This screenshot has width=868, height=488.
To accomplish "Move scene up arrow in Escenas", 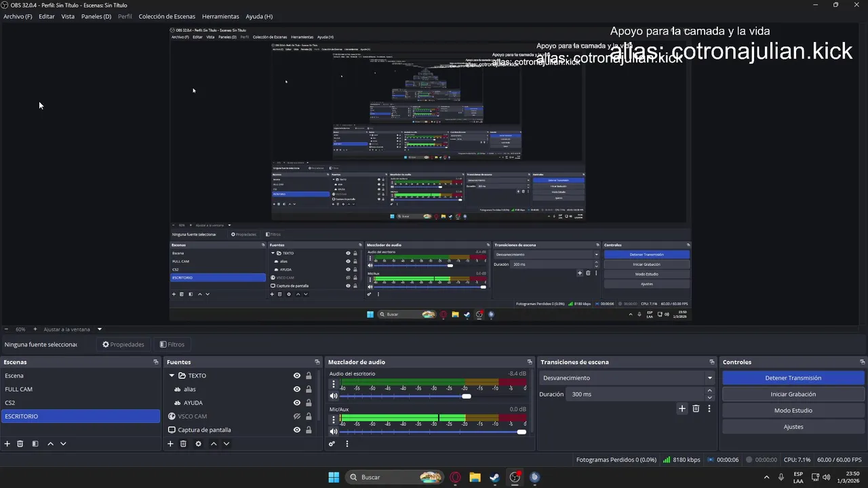I will [x=50, y=444].
